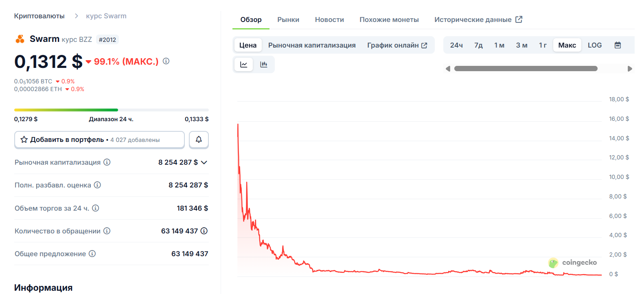644x294 pixels.
Task: Open the Обзор tab
Action: click(251, 20)
